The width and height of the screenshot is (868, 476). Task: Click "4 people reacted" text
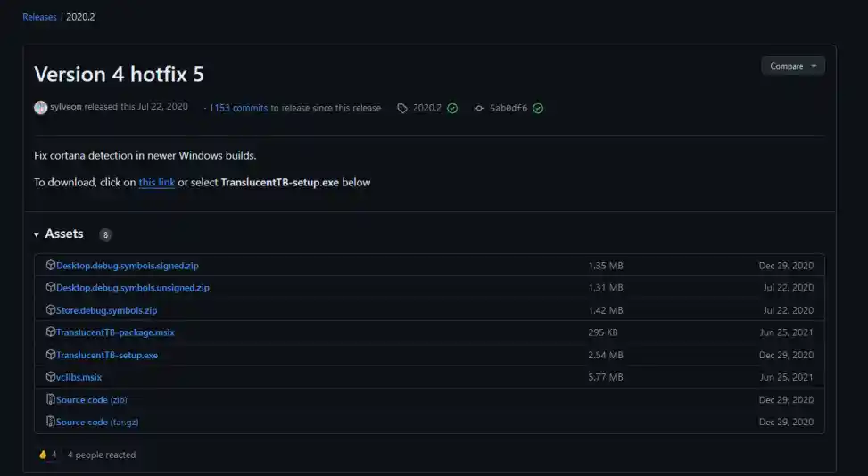coord(102,455)
